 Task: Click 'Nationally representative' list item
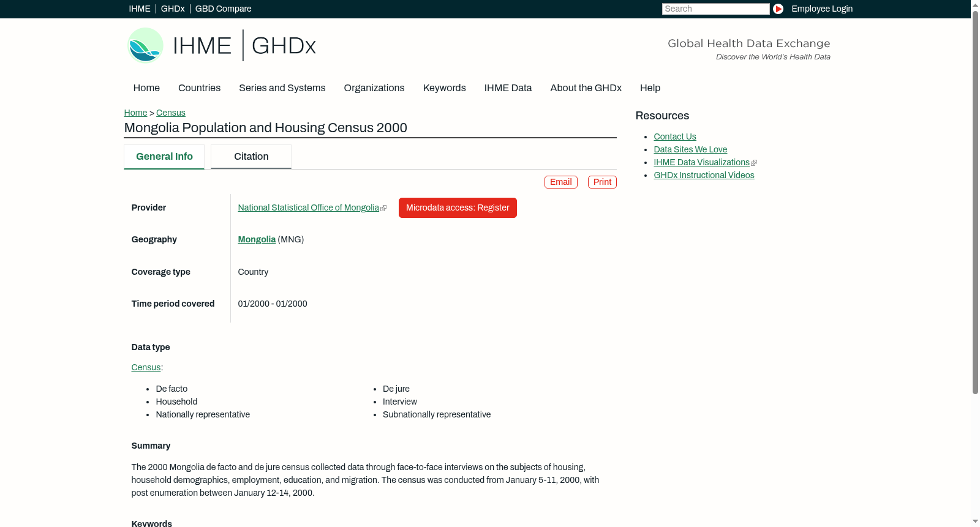coord(203,414)
